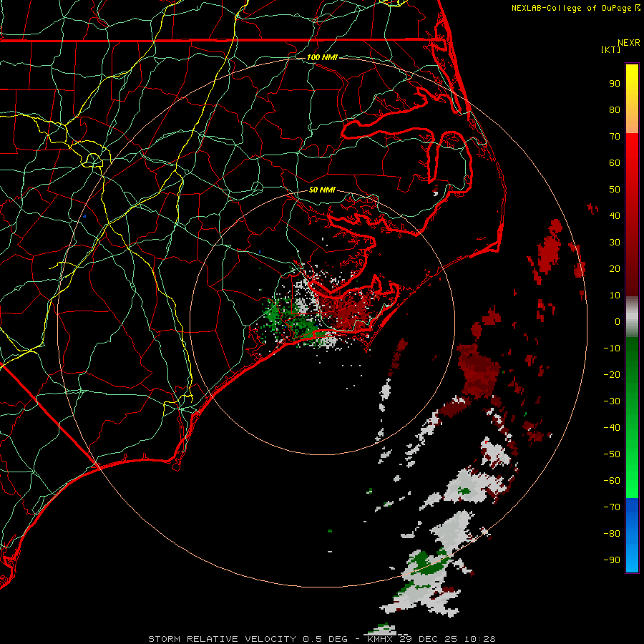The height and width of the screenshot is (644, 644).
Task: Click the -20 value on the velocity scale
Action: tap(612, 375)
